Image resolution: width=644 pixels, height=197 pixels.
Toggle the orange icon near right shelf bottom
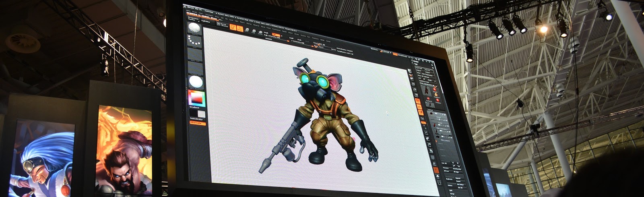(x=436, y=170)
